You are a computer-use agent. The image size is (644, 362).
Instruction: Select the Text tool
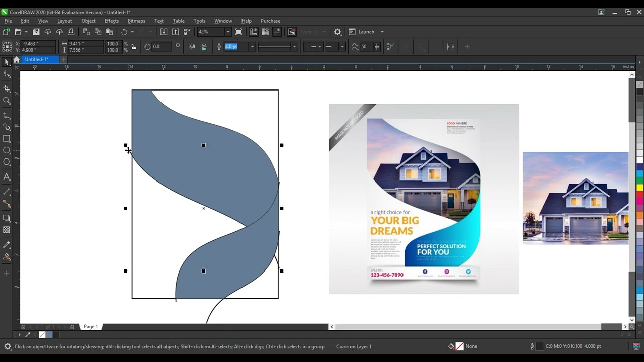tap(7, 177)
